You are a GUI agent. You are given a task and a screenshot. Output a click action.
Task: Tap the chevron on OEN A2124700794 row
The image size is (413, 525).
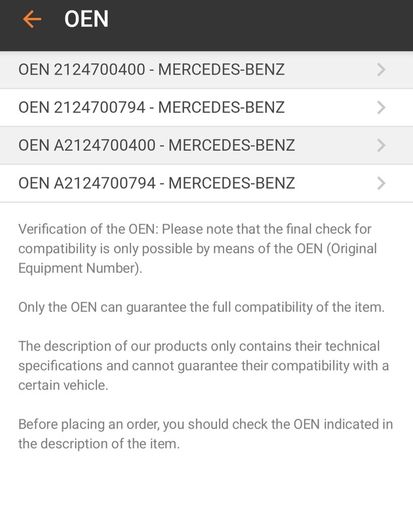(x=381, y=183)
